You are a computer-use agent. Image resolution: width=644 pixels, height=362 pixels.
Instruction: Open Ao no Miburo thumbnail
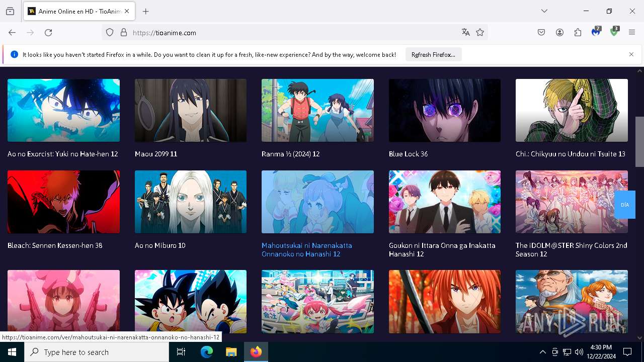point(191,202)
